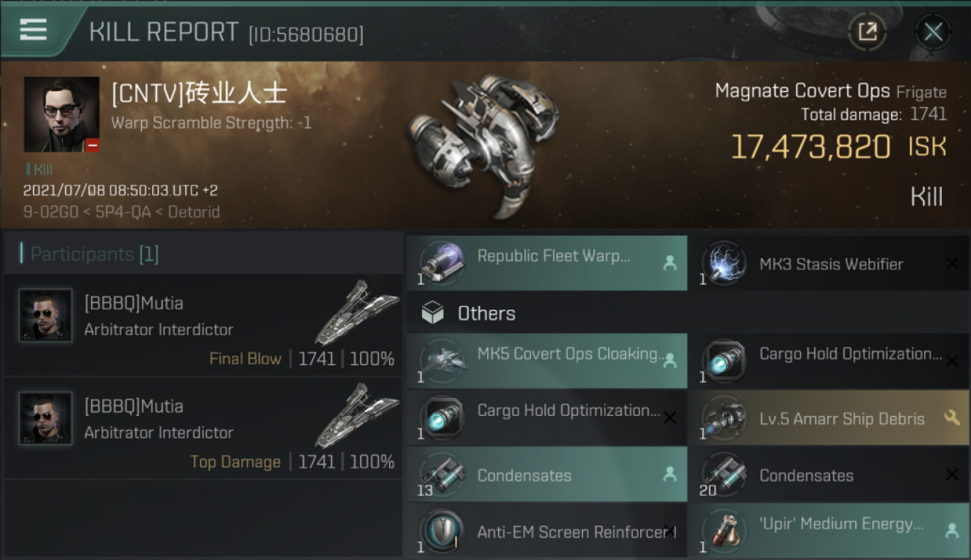Select the Final Blow participant Mutia row

[x=203, y=326]
